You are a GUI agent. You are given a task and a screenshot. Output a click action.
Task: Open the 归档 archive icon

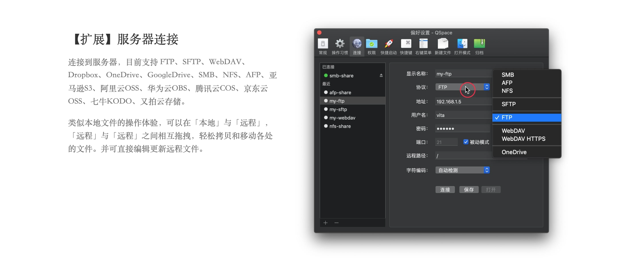click(479, 44)
